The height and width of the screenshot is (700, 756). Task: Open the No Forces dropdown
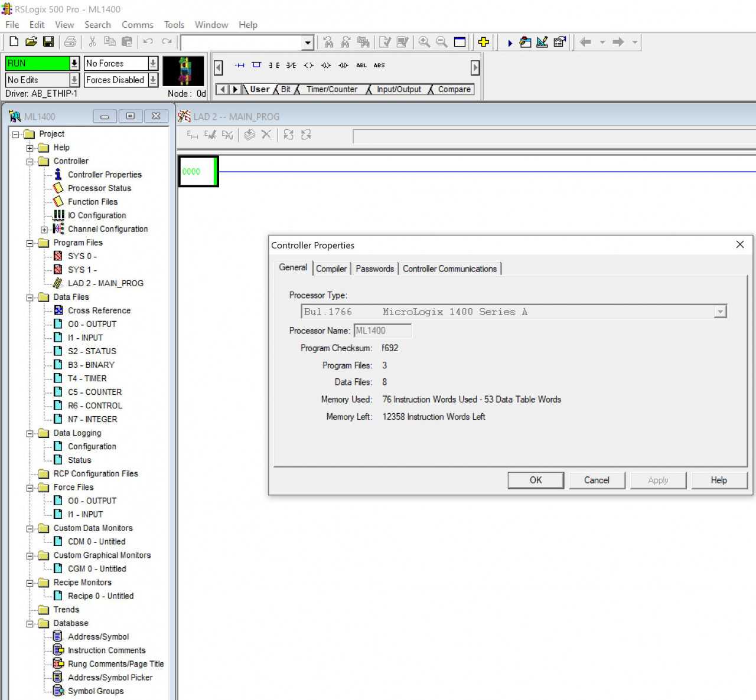tap(153, 63)
